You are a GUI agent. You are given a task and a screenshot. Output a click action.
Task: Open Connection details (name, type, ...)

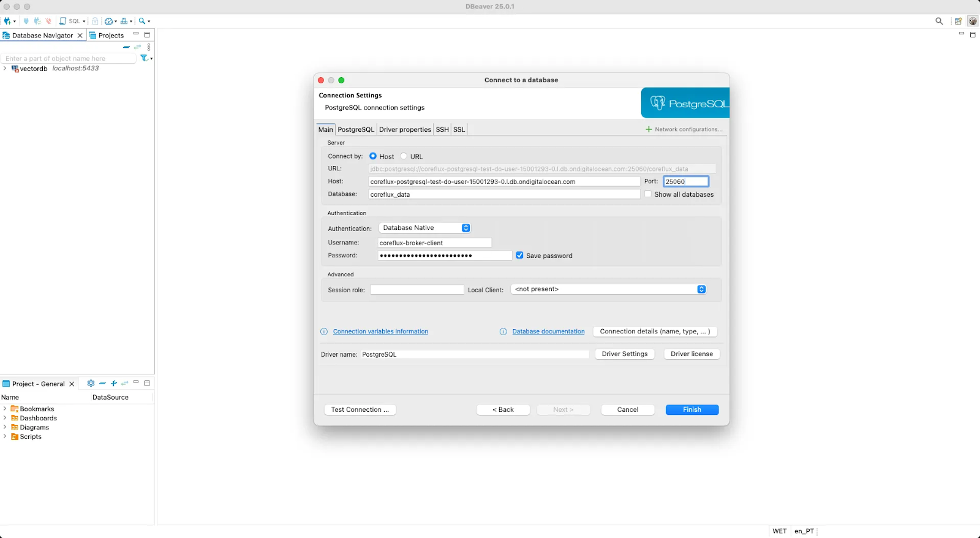click(x=655, y=332)
